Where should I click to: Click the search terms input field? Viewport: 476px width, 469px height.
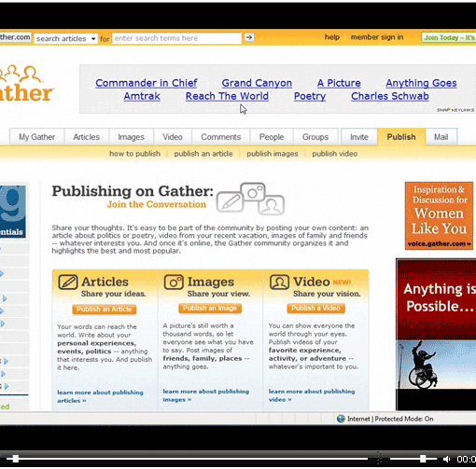(176, 38)
